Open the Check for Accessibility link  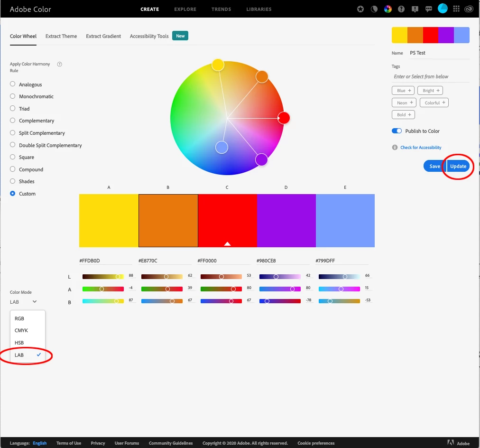[421, 148]
